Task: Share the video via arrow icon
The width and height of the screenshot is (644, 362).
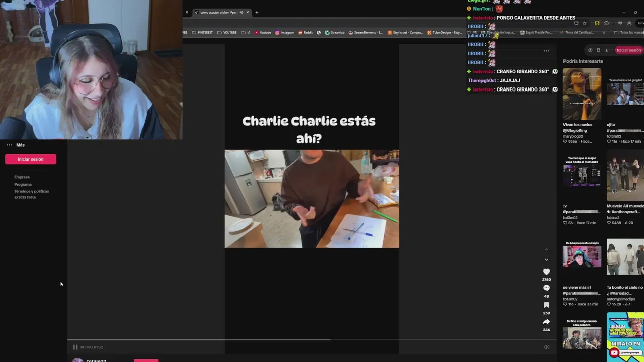Action: point(546,322)
